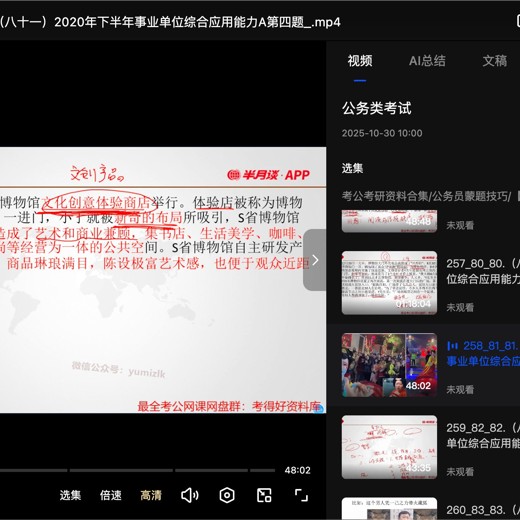The height and width of the screenshot is (520, 520).
Task: Click the 48:02 time label in player
Action: pyautogui.click(x=297, y=470)
